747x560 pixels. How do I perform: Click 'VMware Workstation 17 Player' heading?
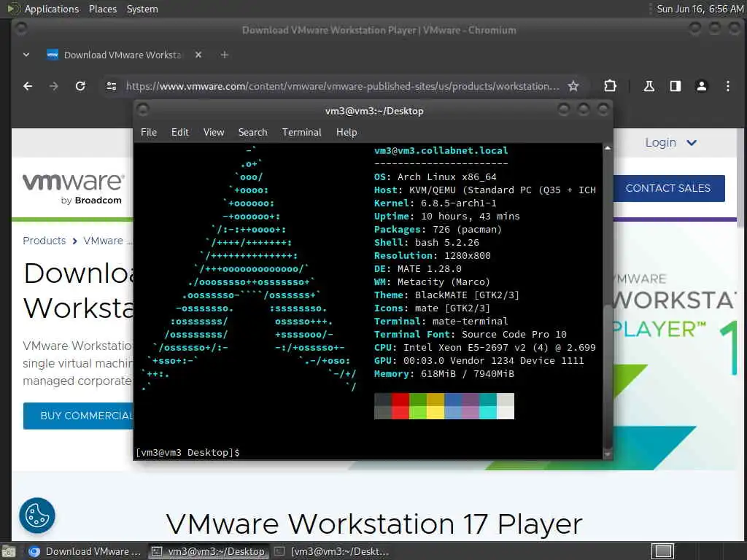click(x=374, y=524)
